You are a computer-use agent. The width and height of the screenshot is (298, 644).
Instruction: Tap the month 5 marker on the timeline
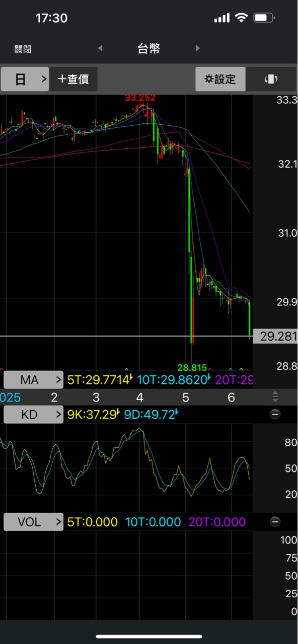[186, 397]
